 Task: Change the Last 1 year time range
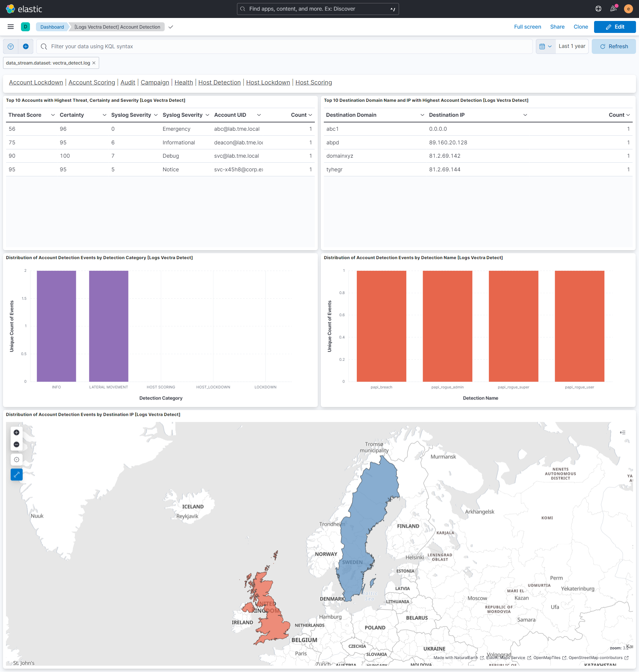click(571, 46)
